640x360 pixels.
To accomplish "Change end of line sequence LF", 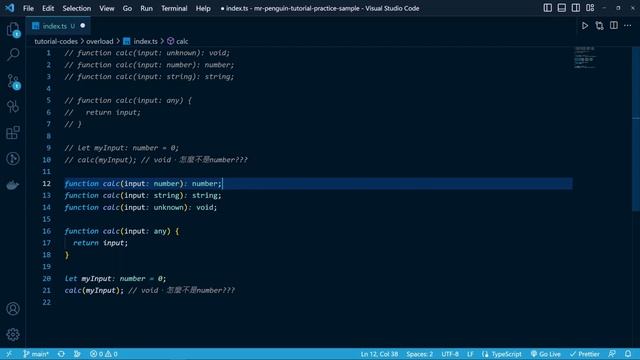I will (x=470, y=354).
